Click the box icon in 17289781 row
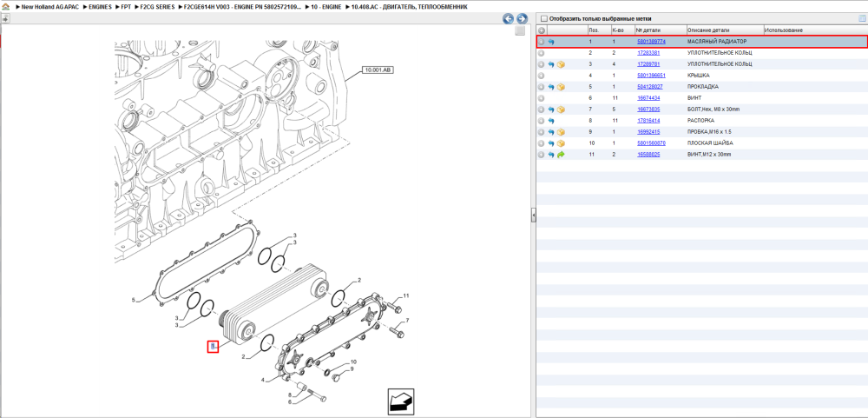 [561, 64]
